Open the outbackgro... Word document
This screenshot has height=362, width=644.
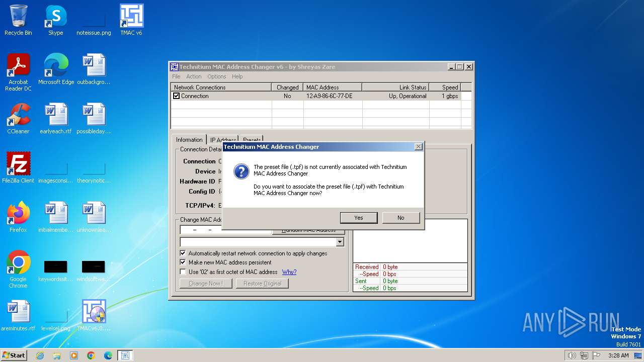point(94,69)
